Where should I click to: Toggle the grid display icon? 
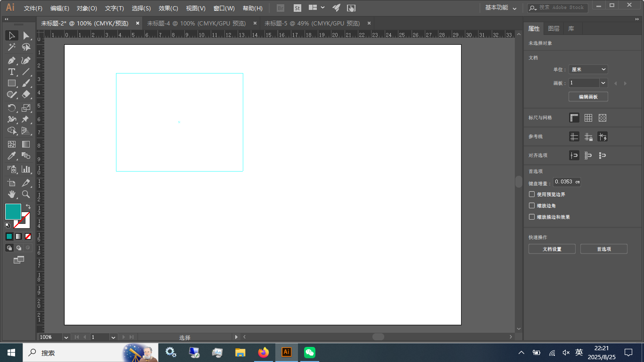coord(588,118)
